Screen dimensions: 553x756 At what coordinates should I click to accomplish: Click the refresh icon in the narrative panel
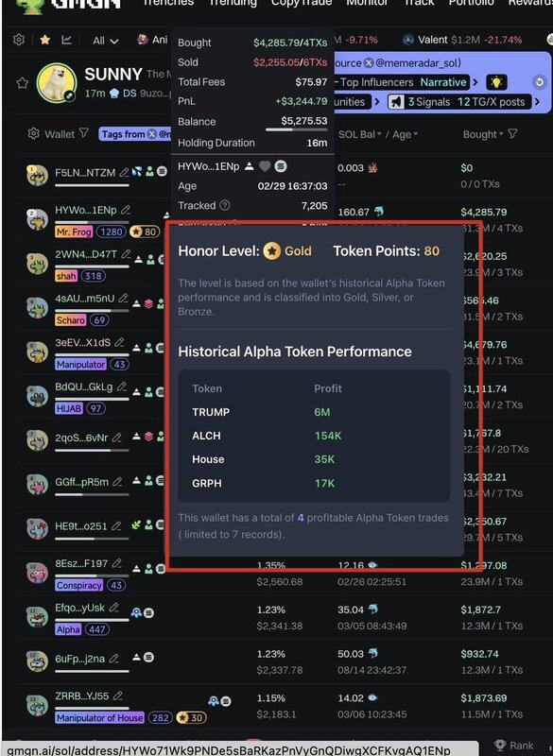tap(540, 82)
